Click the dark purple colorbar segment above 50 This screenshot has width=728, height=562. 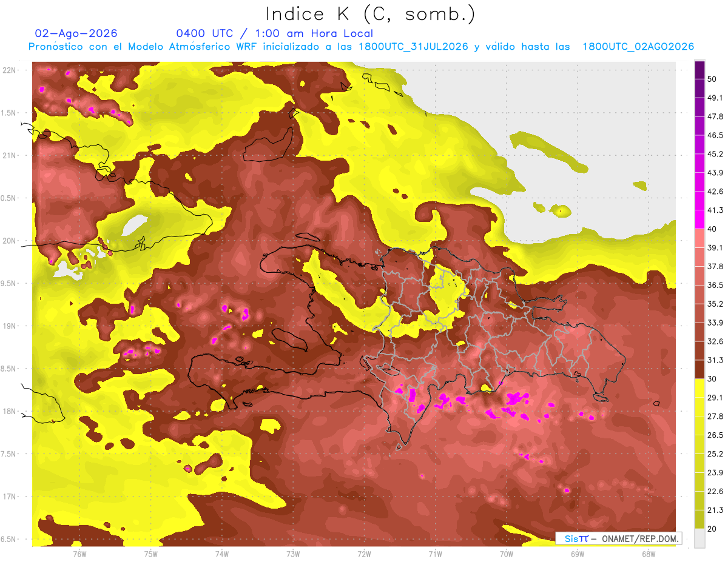(699, 70)
